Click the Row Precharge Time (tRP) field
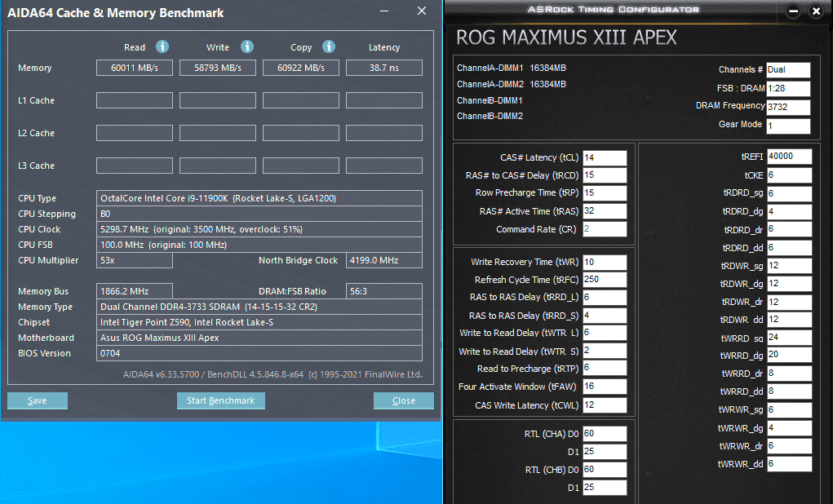Screen dimensions: 833x504 click(x=605, y=192)
